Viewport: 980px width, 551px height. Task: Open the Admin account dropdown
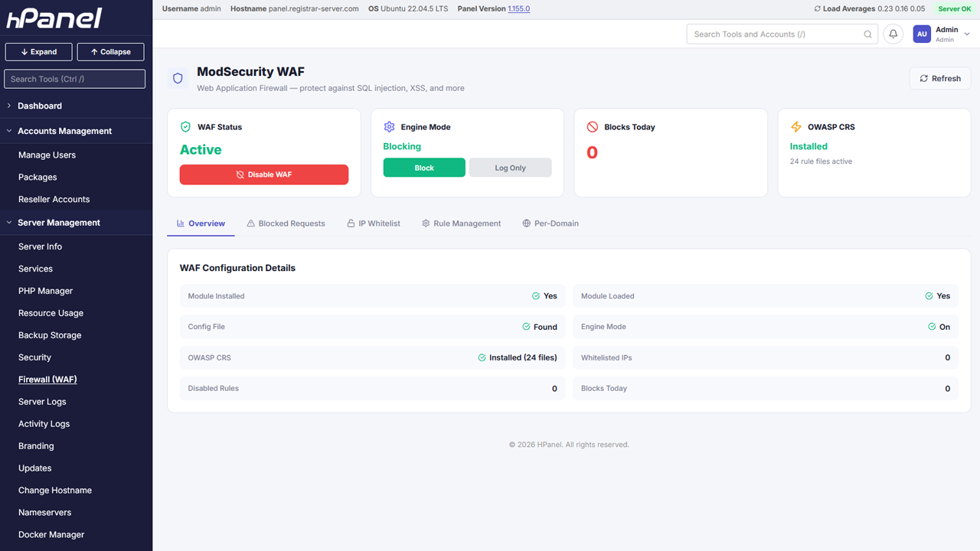(942, 34)
